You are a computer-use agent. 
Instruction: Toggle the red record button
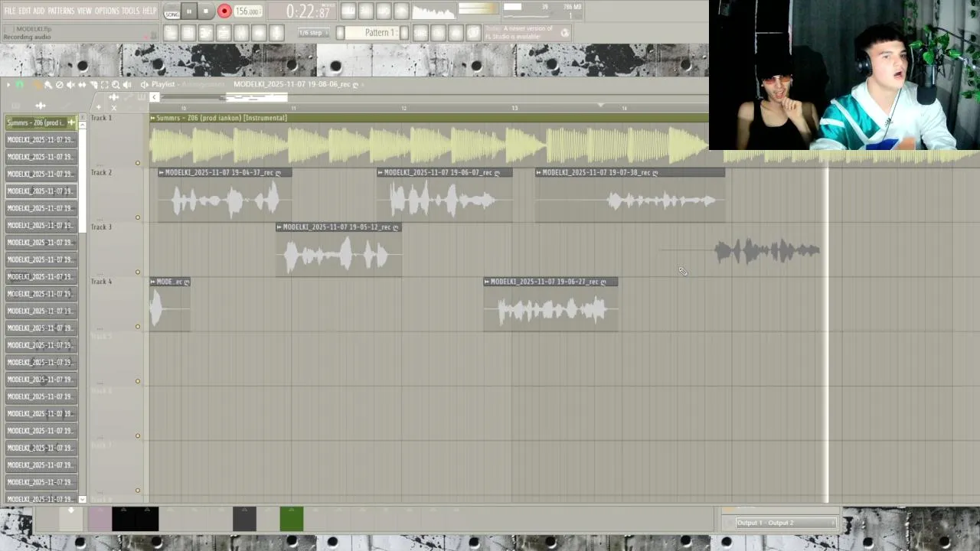point(224,11)
